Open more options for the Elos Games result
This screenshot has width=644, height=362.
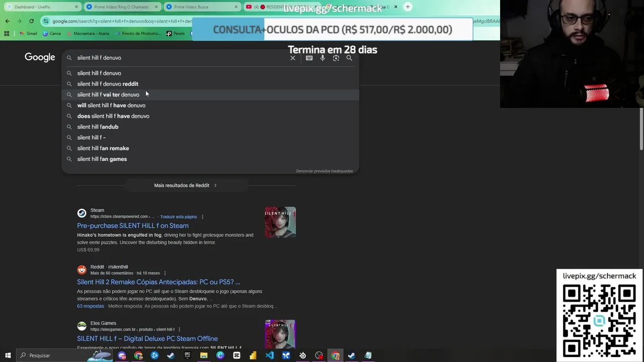179,329
